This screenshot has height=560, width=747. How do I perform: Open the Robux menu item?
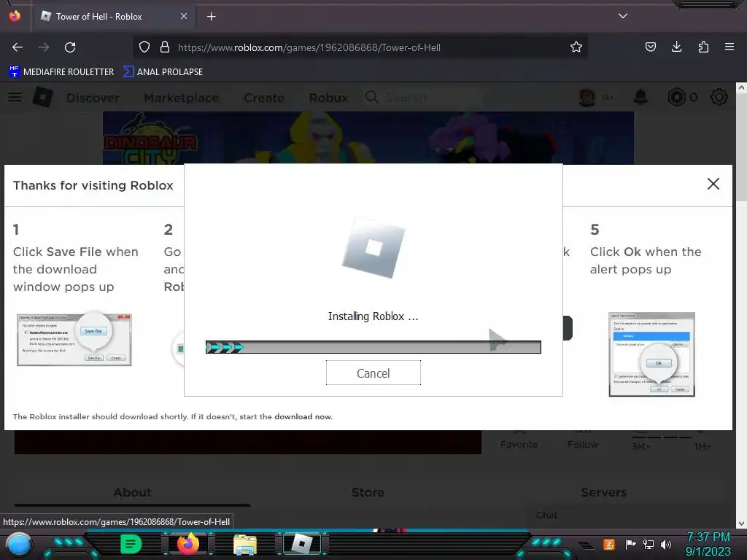(328, 98)
